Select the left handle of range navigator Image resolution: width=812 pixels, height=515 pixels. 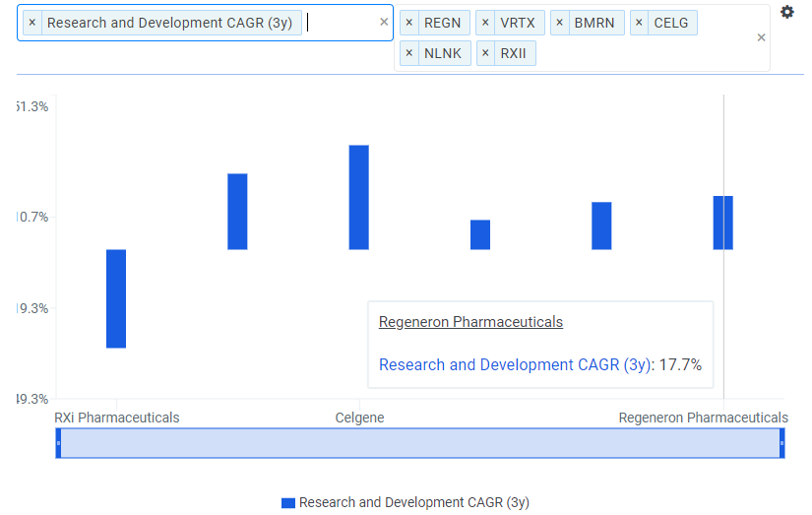coord(58,443)
